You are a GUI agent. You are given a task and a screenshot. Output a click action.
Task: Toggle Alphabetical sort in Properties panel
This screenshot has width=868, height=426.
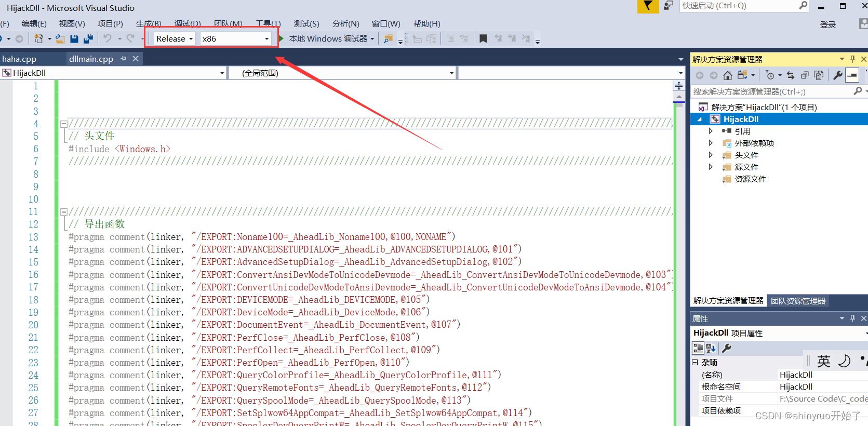pyautogui.click(x=711, y=348)
